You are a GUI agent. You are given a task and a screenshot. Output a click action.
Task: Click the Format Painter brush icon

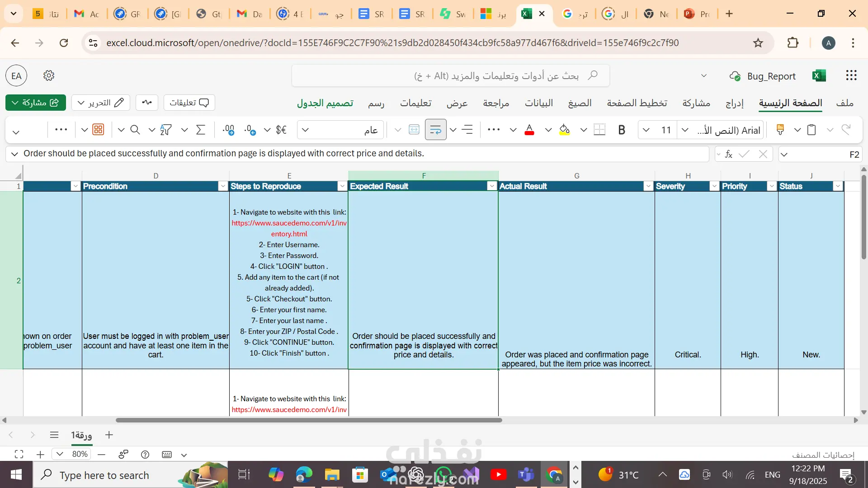coord(780,130)
